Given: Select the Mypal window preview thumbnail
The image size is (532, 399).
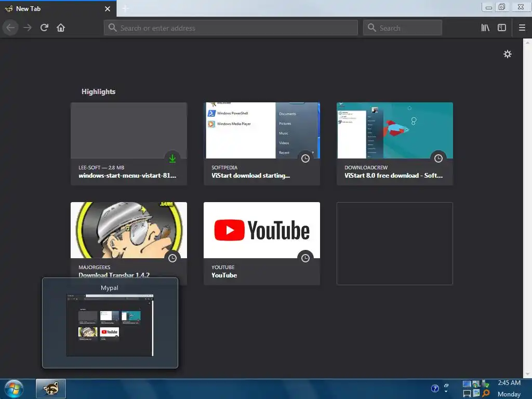Looking at the screenshot, I should [x=110, y=325].
